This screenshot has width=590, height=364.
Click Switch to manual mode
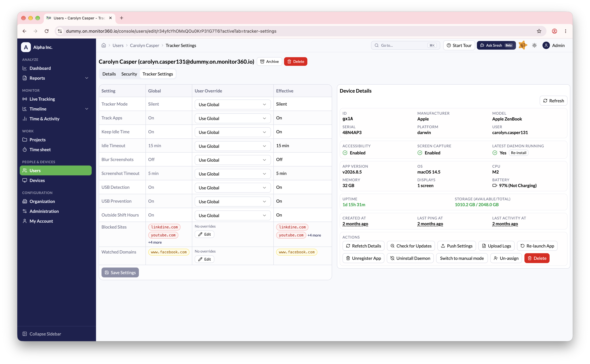click(x=462, y=258)
